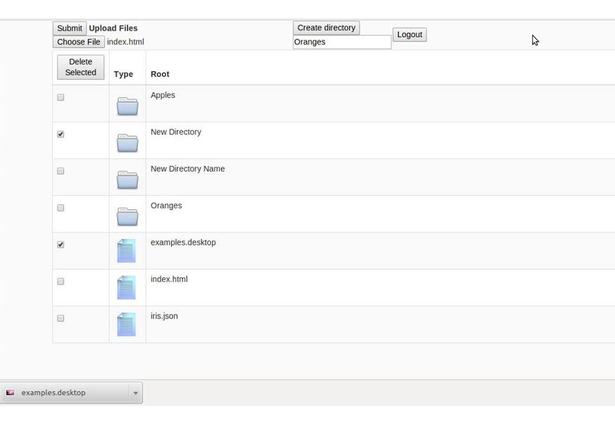Viewport: 615px width, 424px height.
Task: Click the Create directory button
Action: pyautogui.click(x=326, y=28)
